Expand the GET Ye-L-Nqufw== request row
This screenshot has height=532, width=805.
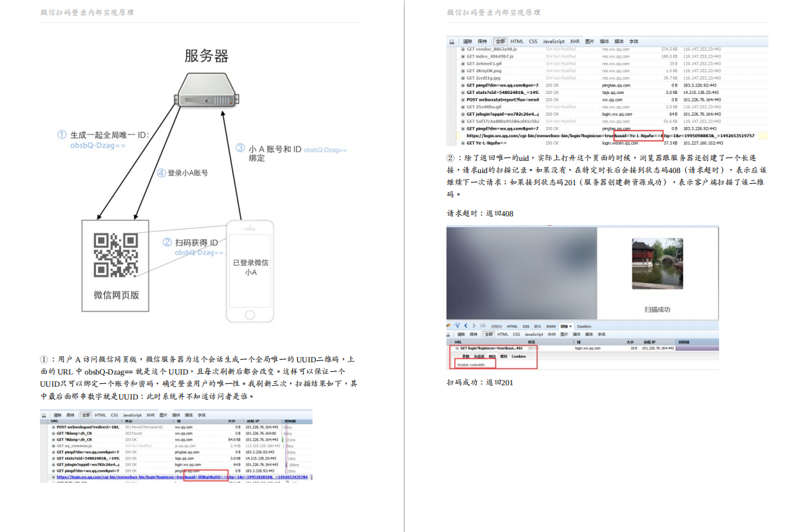(x=463, y=143)
